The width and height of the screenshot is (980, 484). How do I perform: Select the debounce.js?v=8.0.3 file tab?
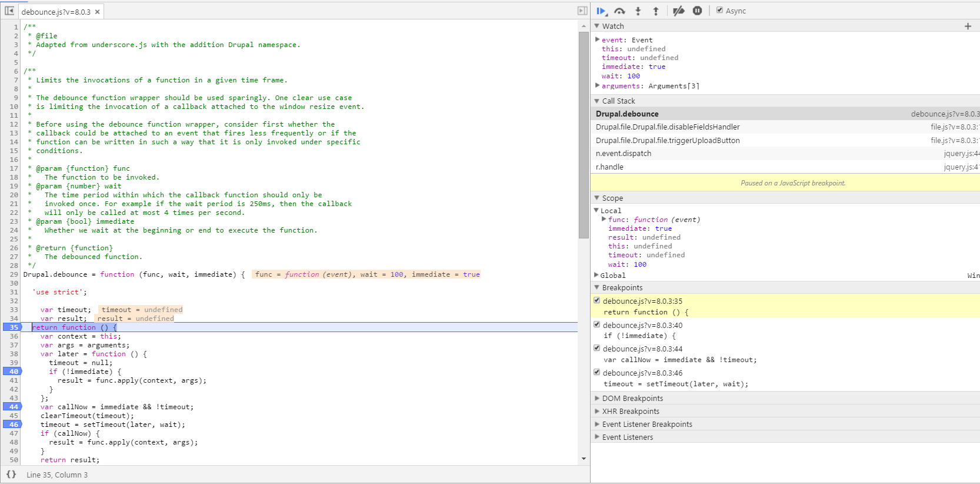click(56, 12)
